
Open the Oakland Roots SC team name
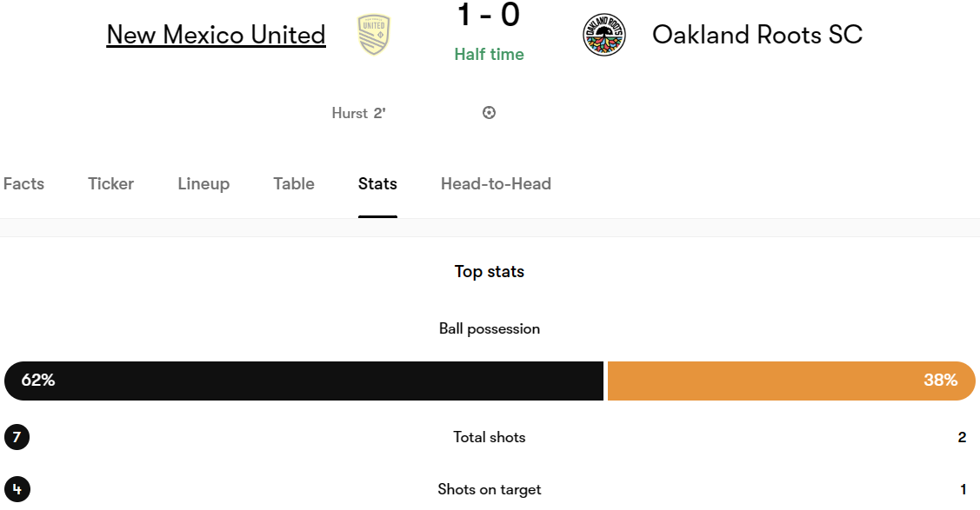(757, 35)
